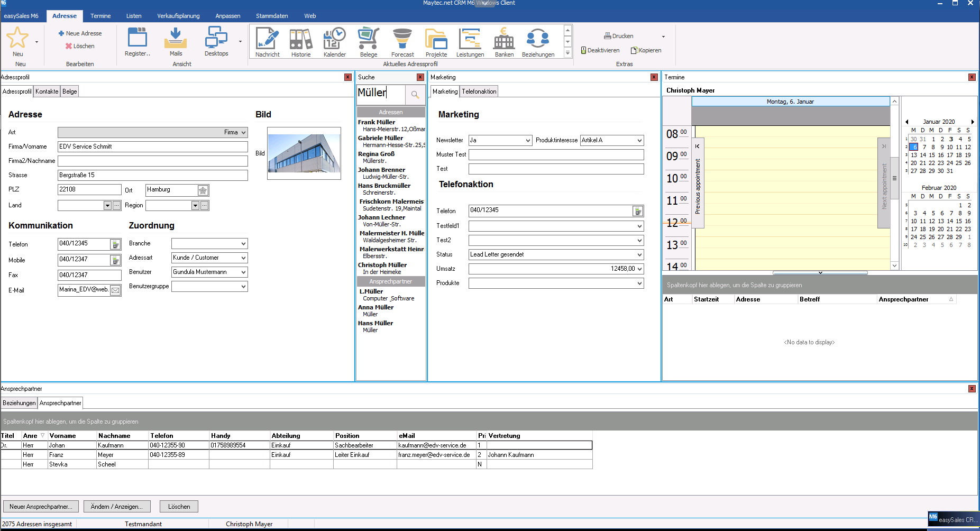Click the Neuer Ansprechpartner... button
The image size is (980, 531).
41,507
